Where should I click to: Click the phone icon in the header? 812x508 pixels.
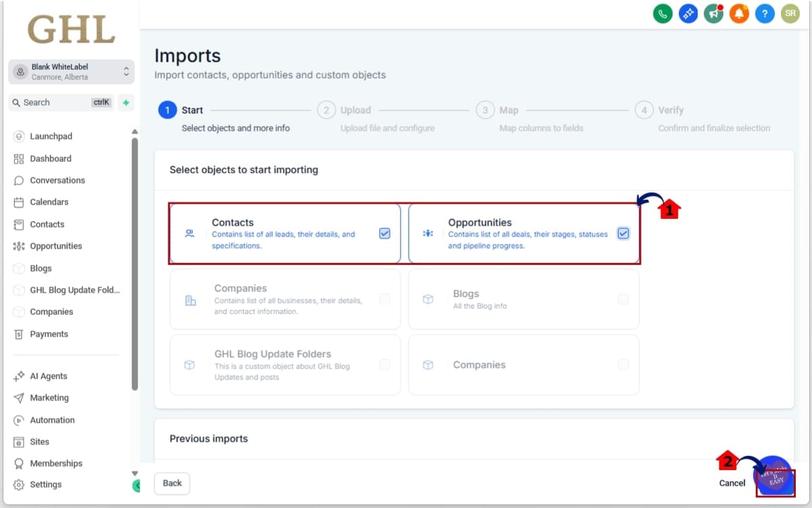pyautogui.click(x=662, y=13)
